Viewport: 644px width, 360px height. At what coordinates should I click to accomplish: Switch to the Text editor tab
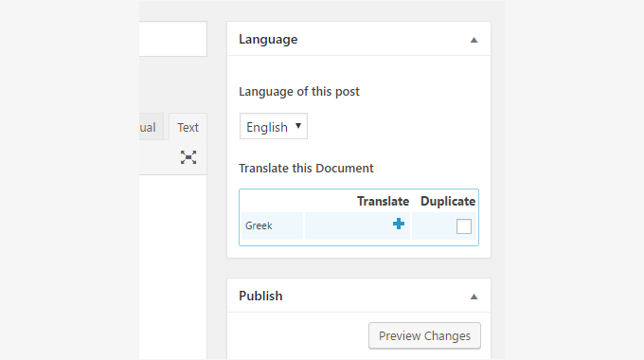[x=188, y=127]
